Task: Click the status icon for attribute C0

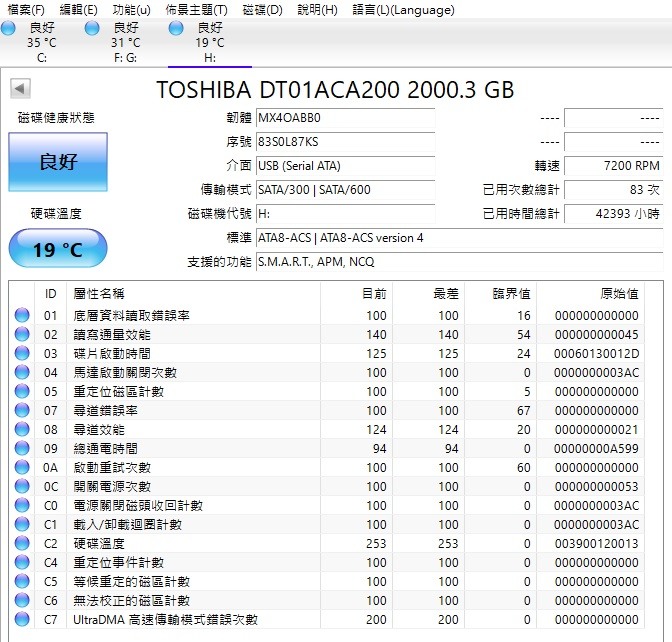Action: 22,505
